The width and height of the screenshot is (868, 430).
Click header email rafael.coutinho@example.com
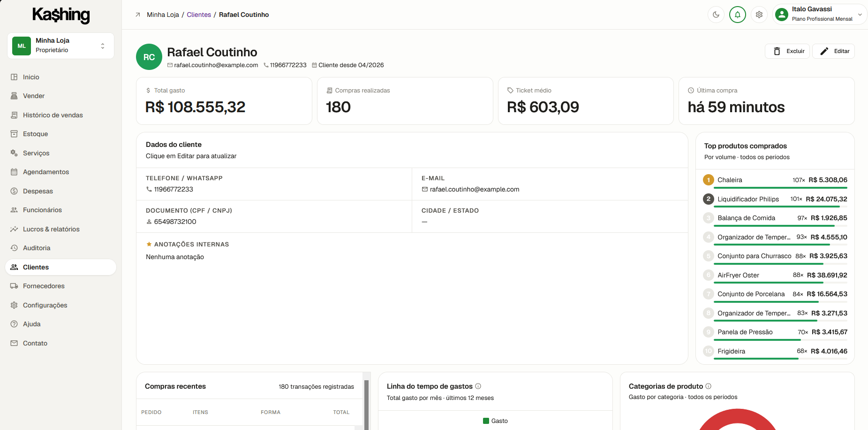(x=216, y=65)
